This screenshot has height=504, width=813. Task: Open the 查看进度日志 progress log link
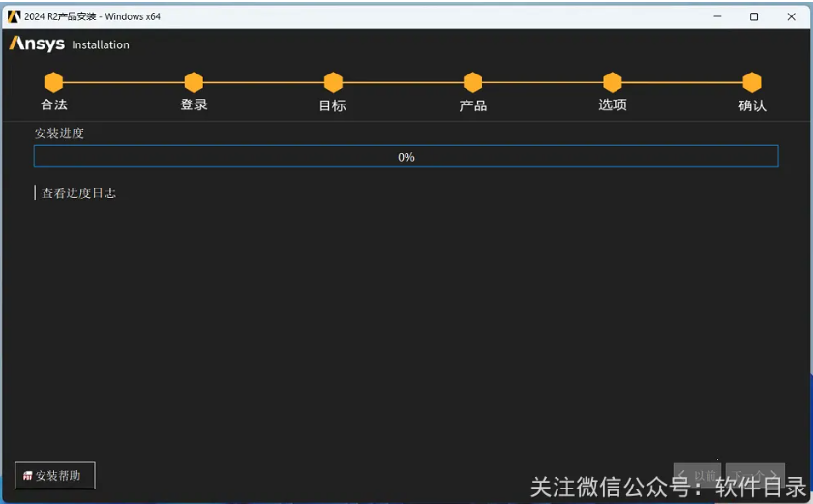point(78,193)
